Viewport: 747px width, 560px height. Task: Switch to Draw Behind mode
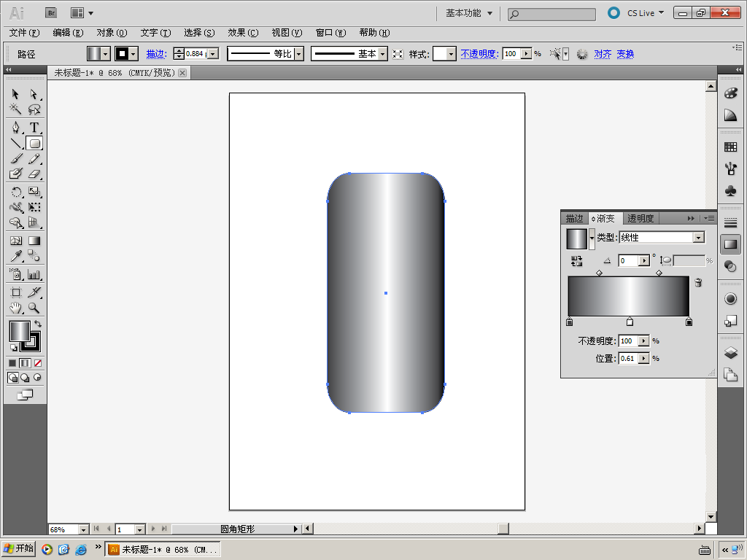pos(25,378)
